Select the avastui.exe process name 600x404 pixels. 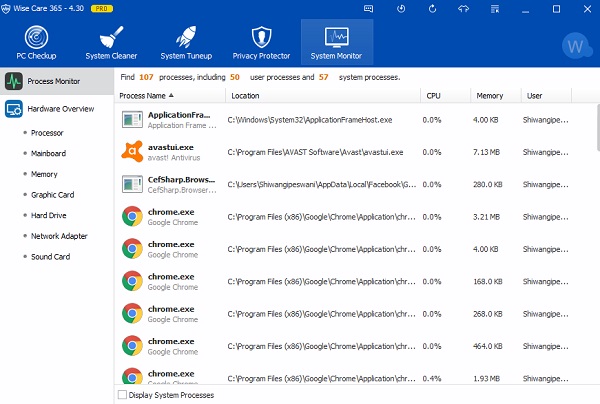[x=171, y=147]
